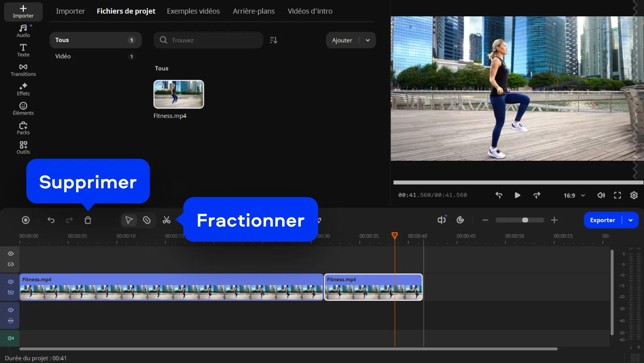Image resolution: width=644 pixels, height=363 pixels.
Task: Open the Effets panel in sidebar
Action: tap(23, 89)
